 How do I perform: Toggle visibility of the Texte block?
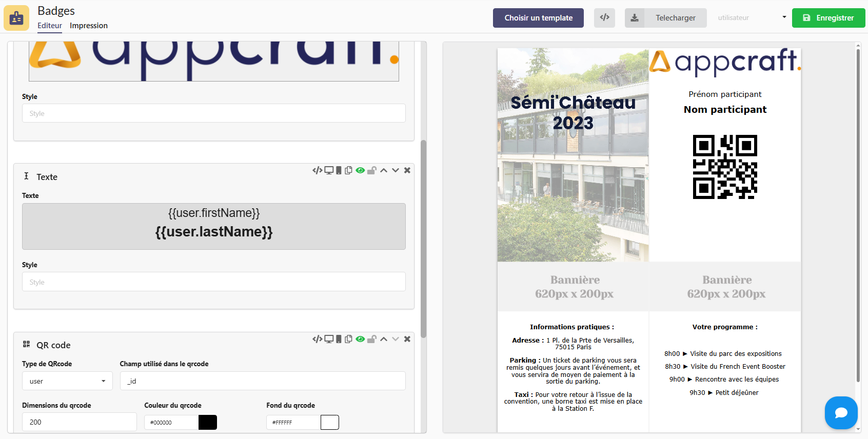[x=360, y=170]
